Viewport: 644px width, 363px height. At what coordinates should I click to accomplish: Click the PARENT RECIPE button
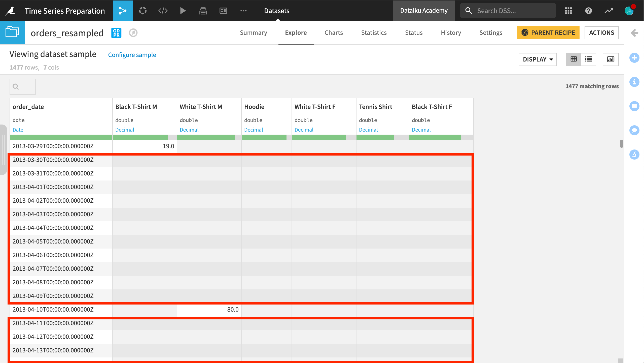(x=548, y=33)
